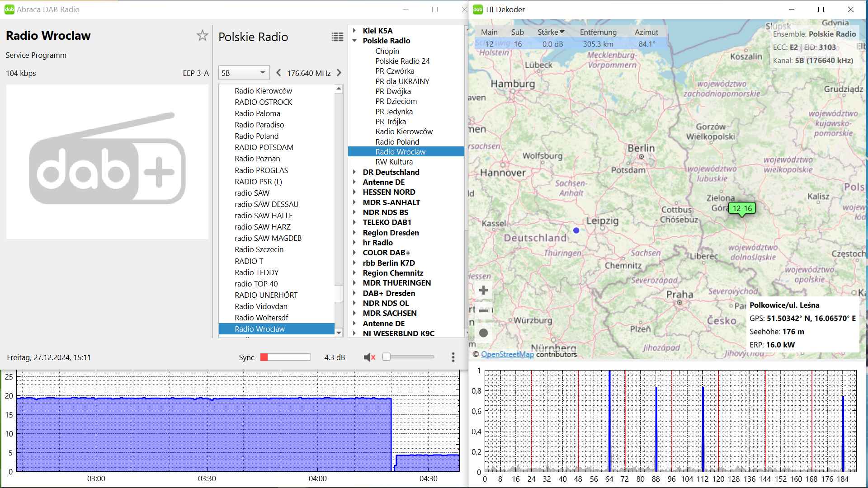
Task: Zoom in on the TII map
Action: pyautogui.click(x=483, y=290)
